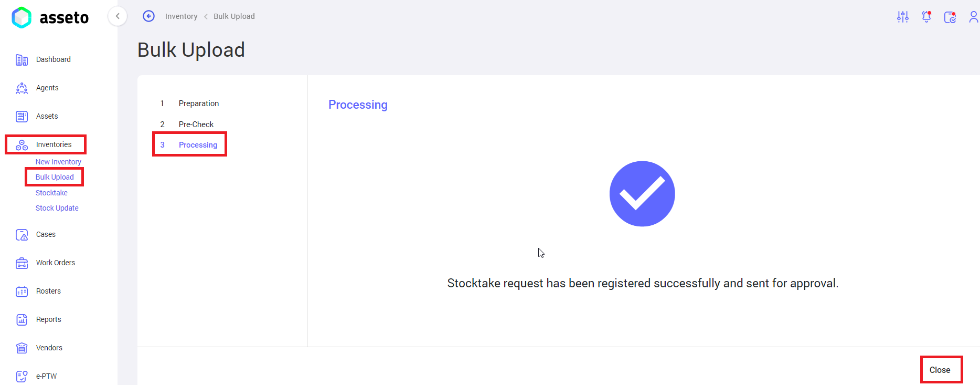This screenshot has height=385, width=980.
Task: Open the Cases sidebar icon
Action: click(22, 235)
